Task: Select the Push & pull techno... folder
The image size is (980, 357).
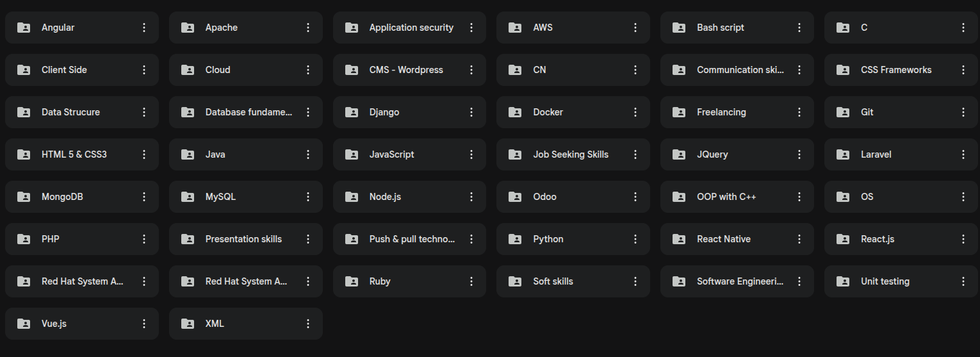Action: [x=409, y=239]
